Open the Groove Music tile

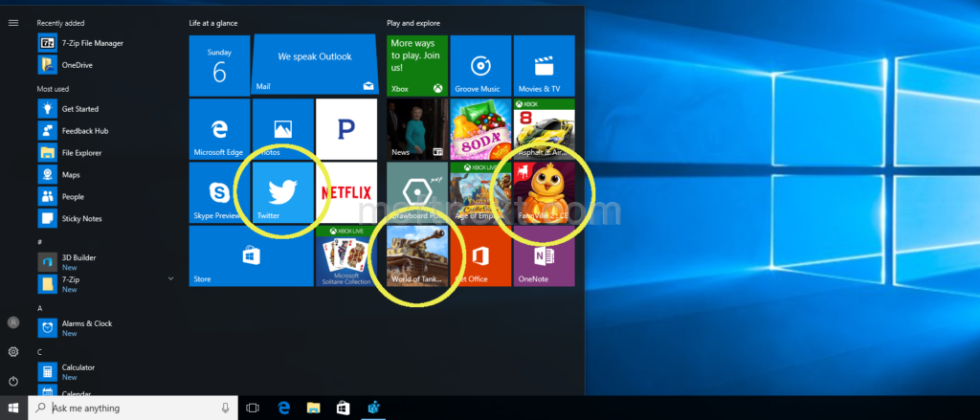coord(479,65)
